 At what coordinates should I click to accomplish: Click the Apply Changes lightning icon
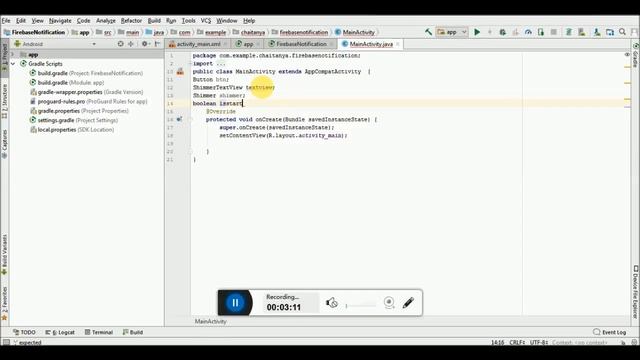tap(490, 32)
